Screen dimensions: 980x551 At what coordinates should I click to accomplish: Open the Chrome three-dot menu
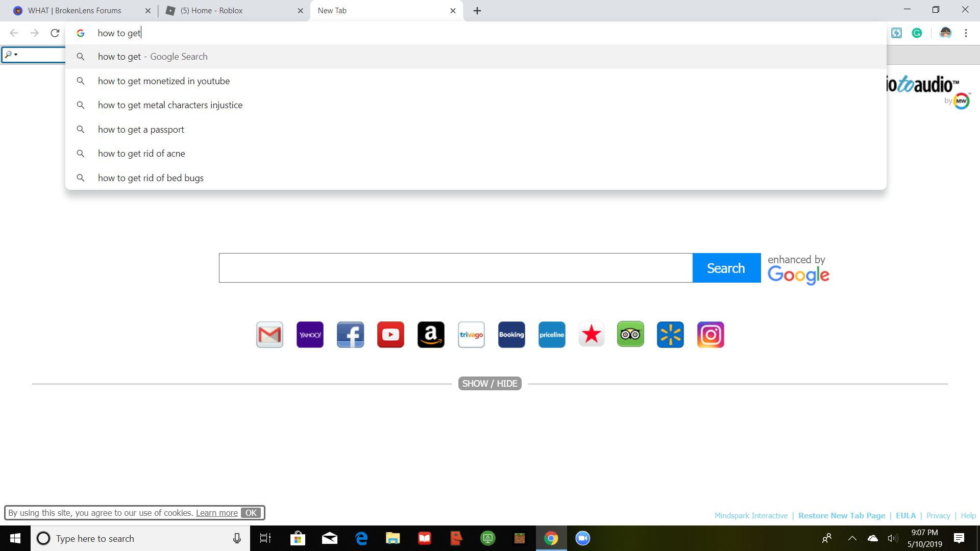tap(966, 33)
